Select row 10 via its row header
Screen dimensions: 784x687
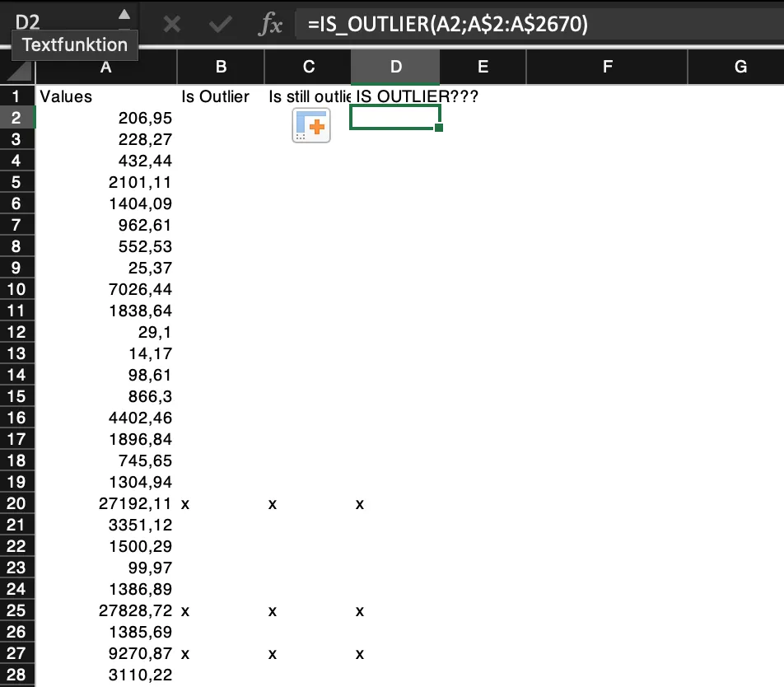(16, 289)
